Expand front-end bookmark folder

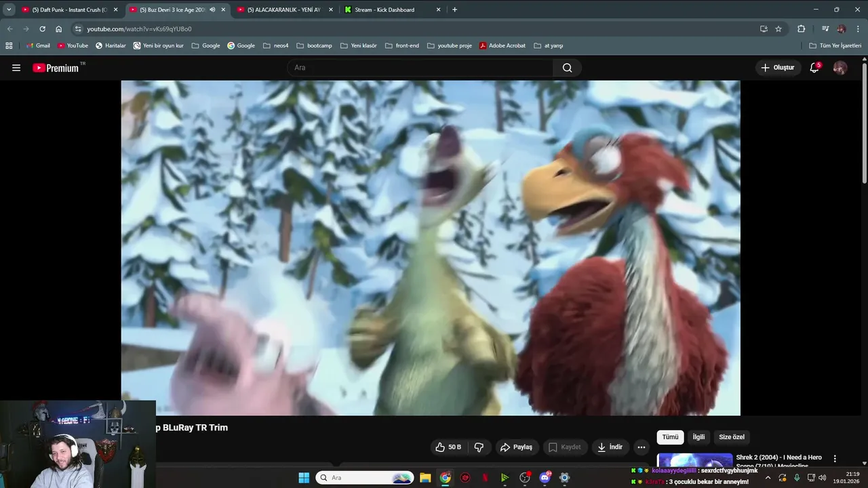[401, 45]
